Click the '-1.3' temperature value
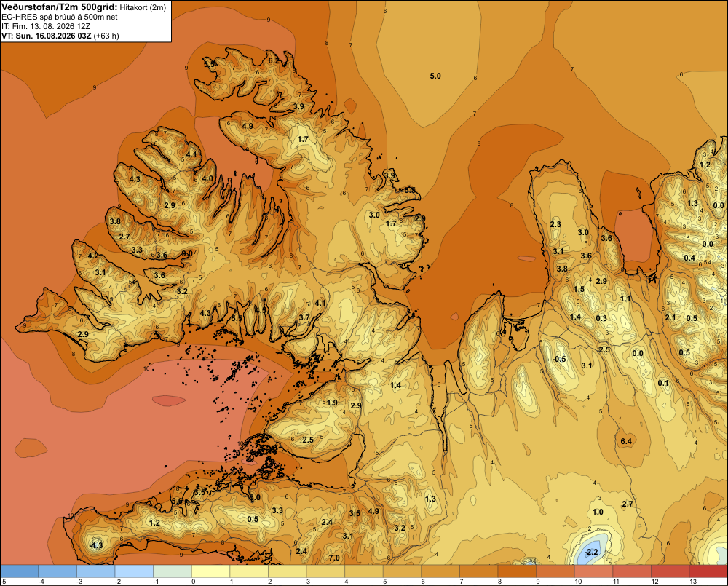 96,545
